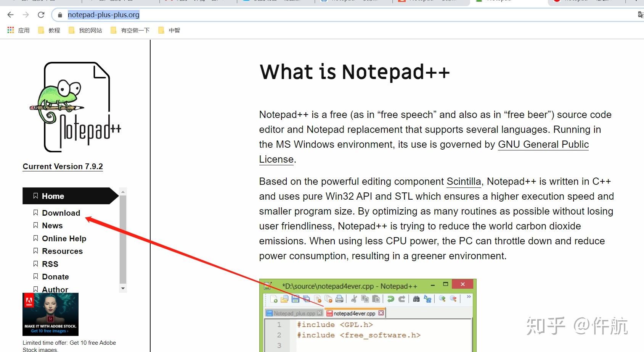Screen dimensions: 644x352
Task: Click the Undo arrow icon
Action: 390,299
